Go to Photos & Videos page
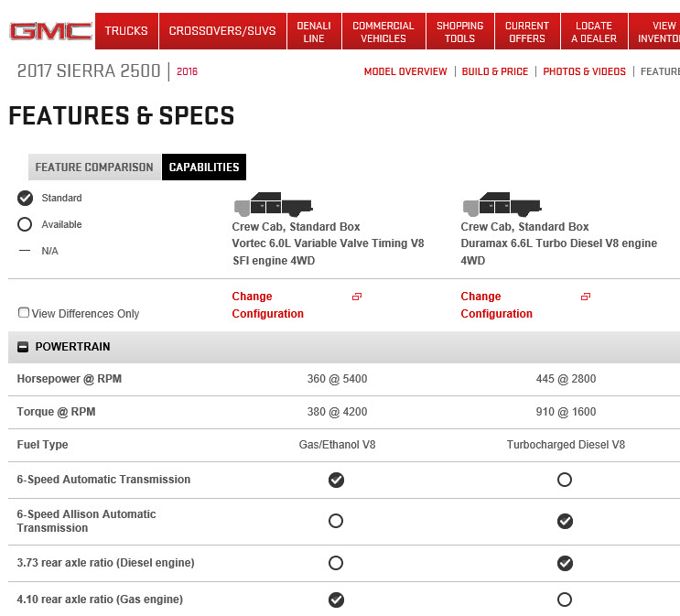The image size is (680, 616). point(584,71)
